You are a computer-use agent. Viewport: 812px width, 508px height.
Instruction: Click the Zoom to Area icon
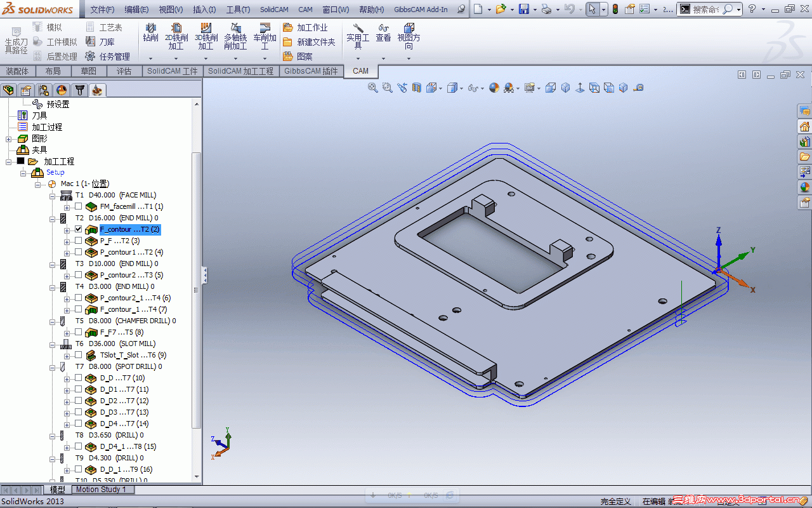pyautogui.click(x=388, y=88)
